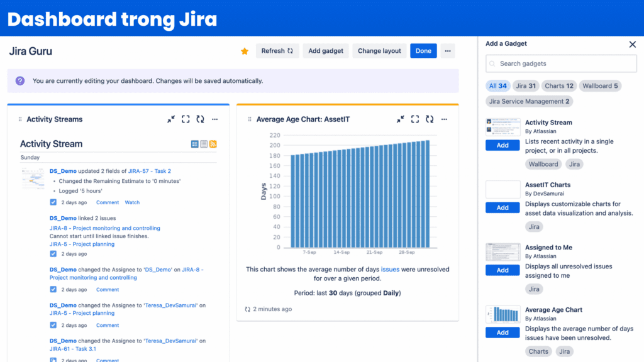The height and width of the screenshot is (362, 644).
Task: Add the Activity Stream gadget
Action: pos(502,145)
